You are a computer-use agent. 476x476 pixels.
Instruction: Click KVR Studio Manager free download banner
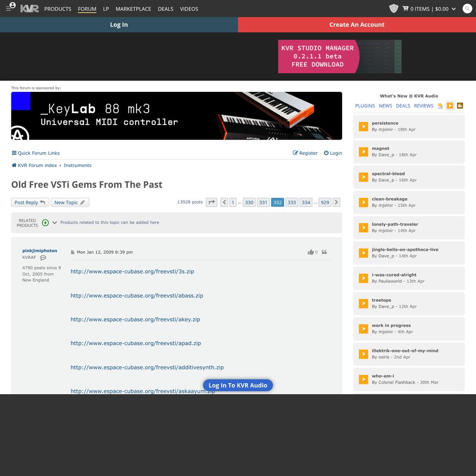coord(340,57)
